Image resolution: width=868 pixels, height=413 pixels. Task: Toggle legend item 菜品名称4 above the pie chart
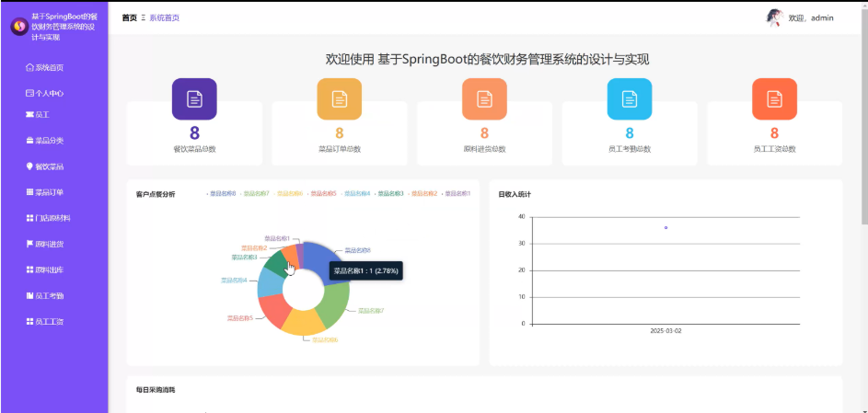click(x=355, y=194)
